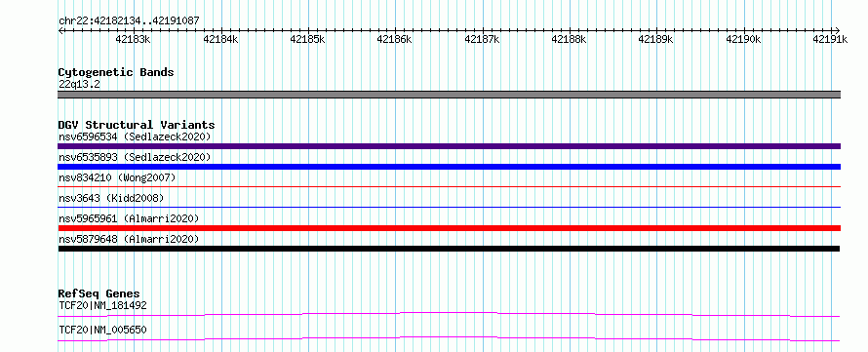Viewport: 868px width, 352px height.
Task: Open the TCF20|NM_005650 transcript label
Action: [x=102, y=331]
